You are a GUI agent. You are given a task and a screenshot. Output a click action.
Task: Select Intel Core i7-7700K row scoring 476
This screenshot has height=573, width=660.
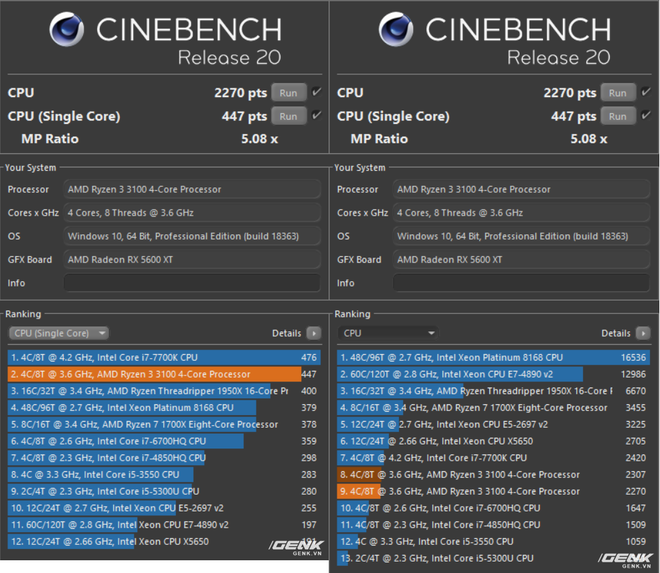[x=164, y=357]
